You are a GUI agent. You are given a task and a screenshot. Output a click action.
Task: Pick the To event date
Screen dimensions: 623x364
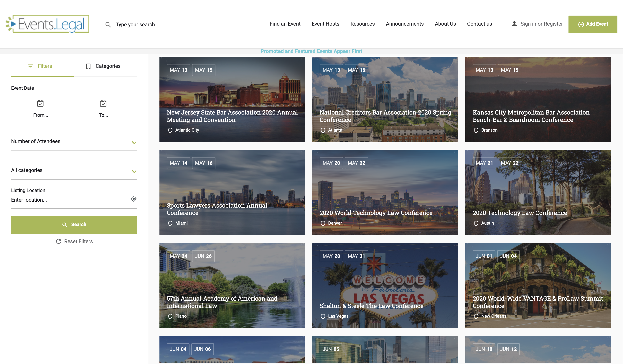pos(103,109)
